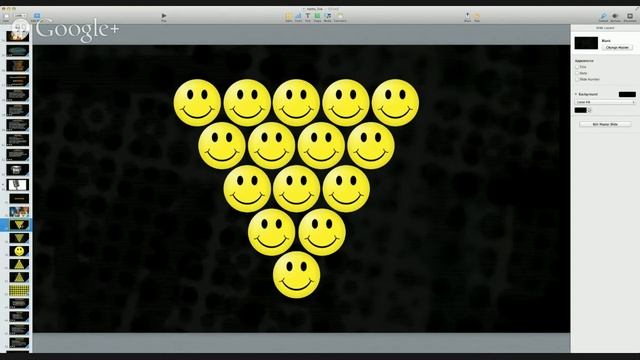This screenshot has height=360, width=640.
Task: Click the Share toolbar icon
Action: (x=467, y=17)
